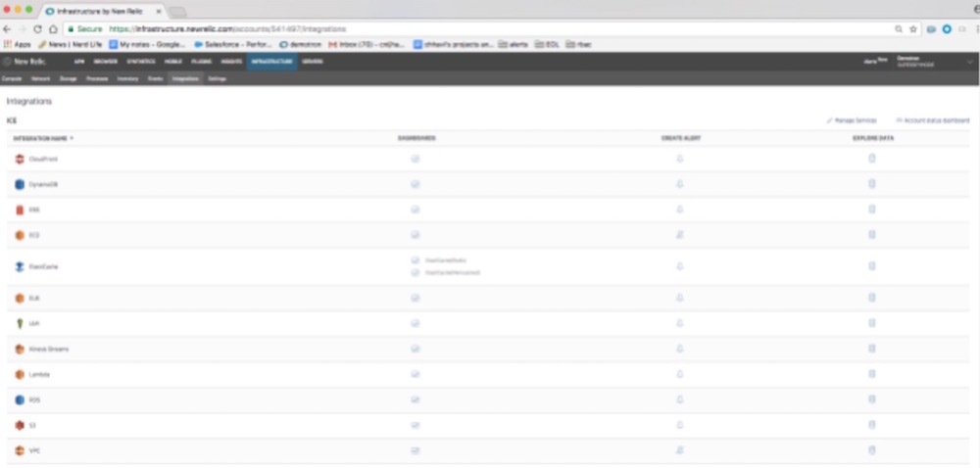This screenshot has width=980, height=468.
Task: Create an alert for CloudFront via bell icon
Action: point(680,159)
